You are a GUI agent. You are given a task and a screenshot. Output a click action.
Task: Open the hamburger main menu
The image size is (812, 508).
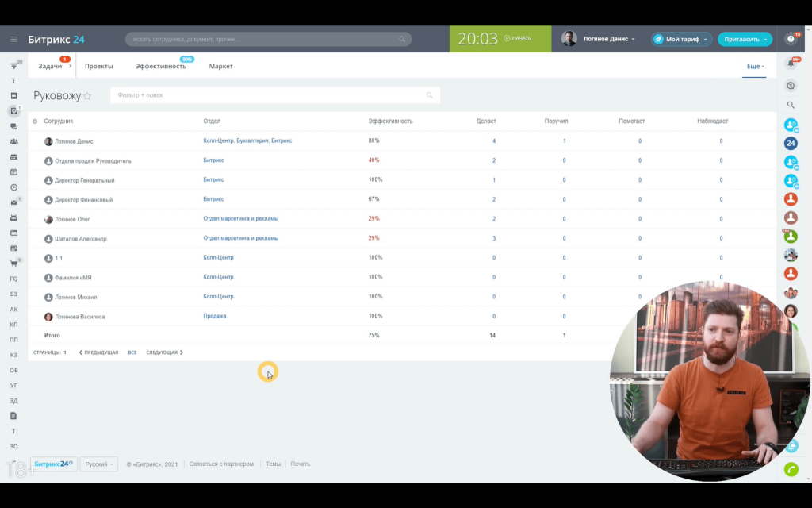[14, 40]
